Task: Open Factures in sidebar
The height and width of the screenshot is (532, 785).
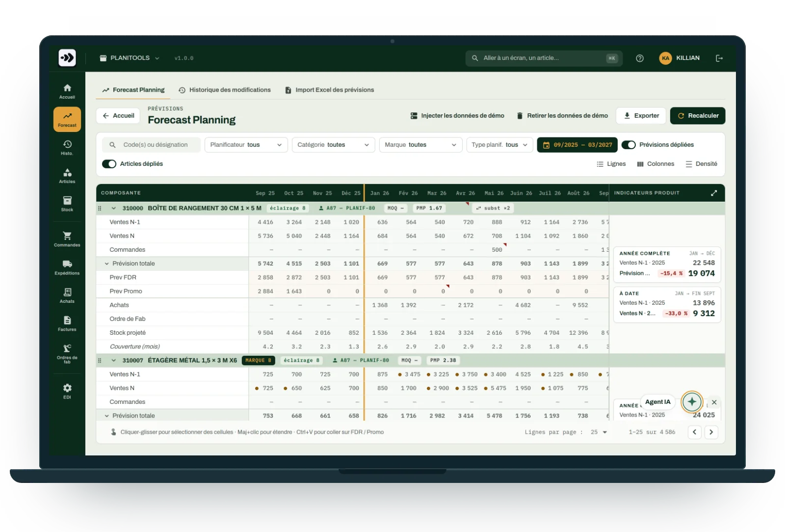Action: point(67,323)
